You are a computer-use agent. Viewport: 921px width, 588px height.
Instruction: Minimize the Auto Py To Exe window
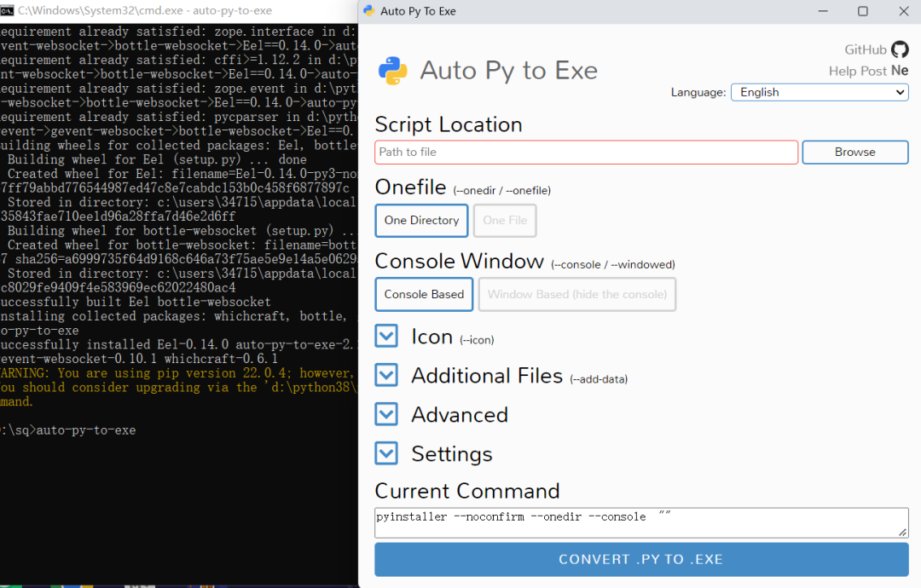821,11
